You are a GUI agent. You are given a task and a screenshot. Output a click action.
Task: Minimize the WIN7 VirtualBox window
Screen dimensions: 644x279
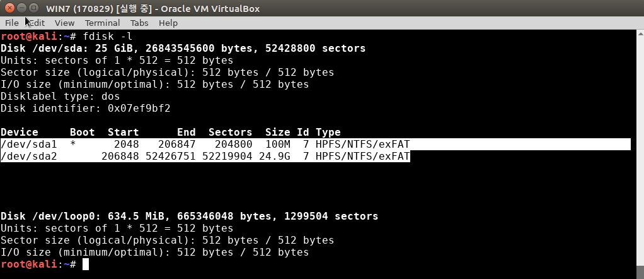(21, 8)
